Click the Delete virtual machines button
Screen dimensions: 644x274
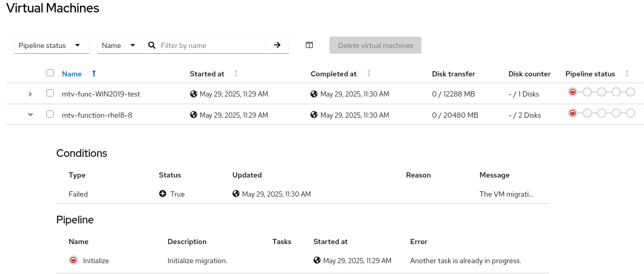pyautogui.click(x=375, y=45)
